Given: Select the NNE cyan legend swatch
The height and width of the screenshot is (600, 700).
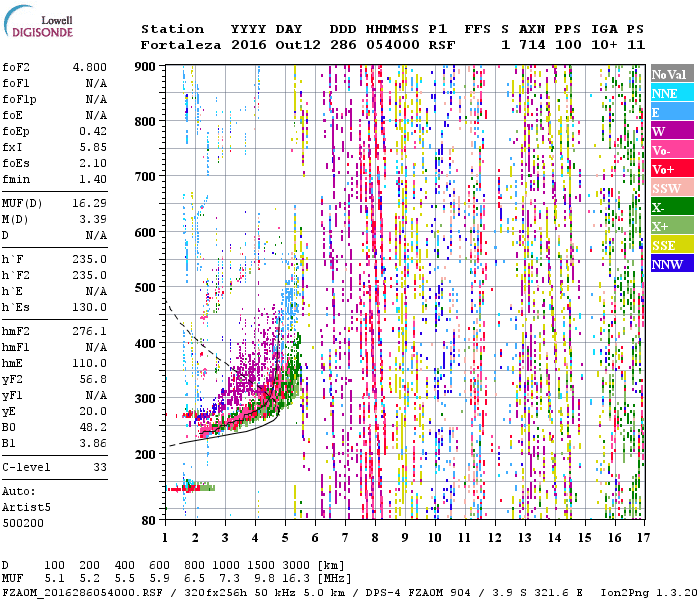Looking at the screenshot, I should (672, 93).
